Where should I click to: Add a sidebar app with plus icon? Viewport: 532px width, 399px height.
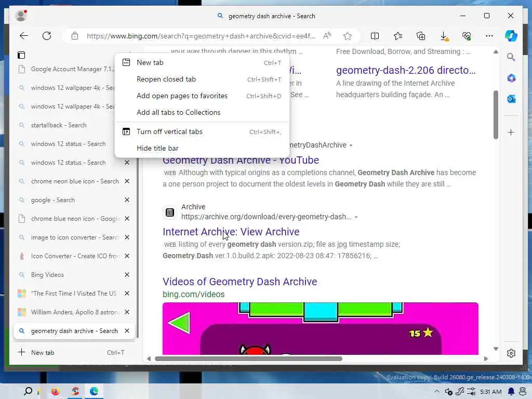tap(511, 132)
